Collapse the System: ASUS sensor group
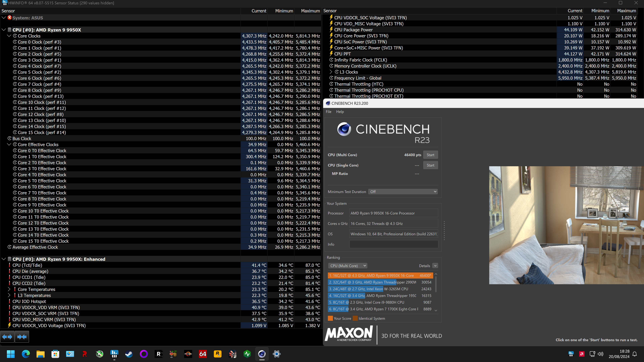Image resolution: width=644 pixels, height=362 pixels. (4, 18)
